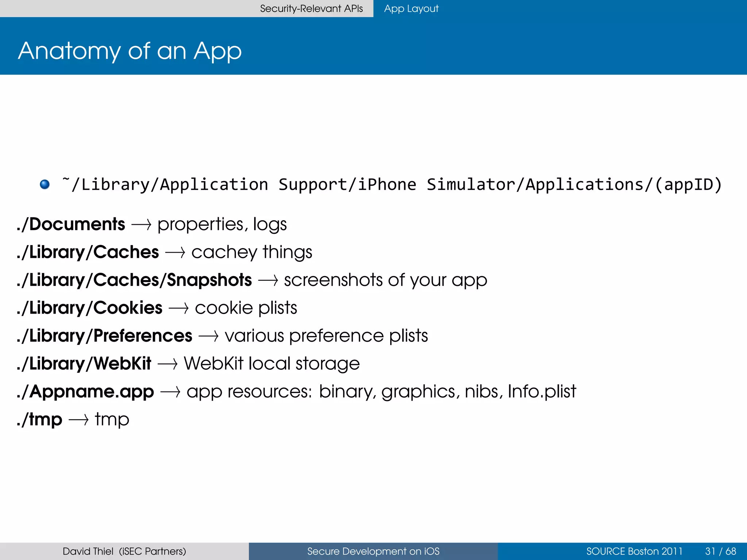Click the 'cachey things' description
This screenshot has width=747, height=560.
point(252,252)
